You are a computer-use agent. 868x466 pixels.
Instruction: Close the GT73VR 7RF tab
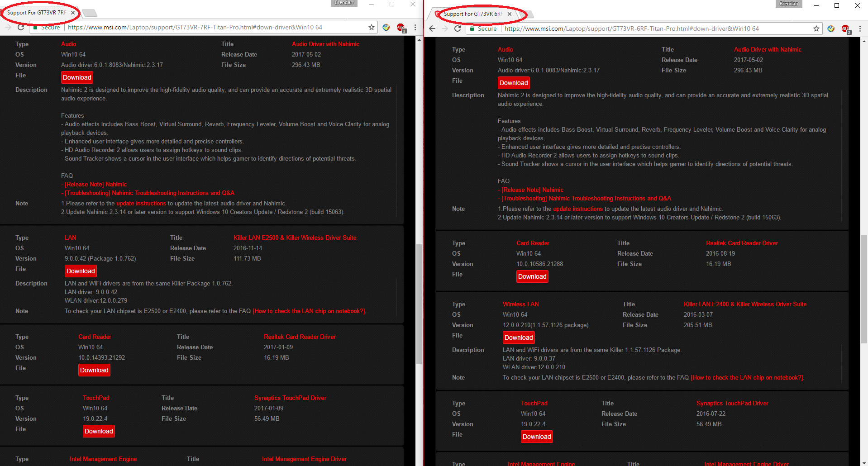(73, 13)
